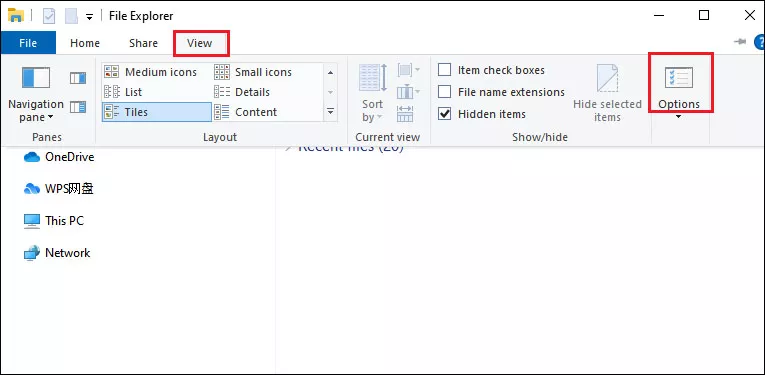The image size is (765, 375).
Task: Open the Group by dropdown icon
Action: click(x=409, y=70)
